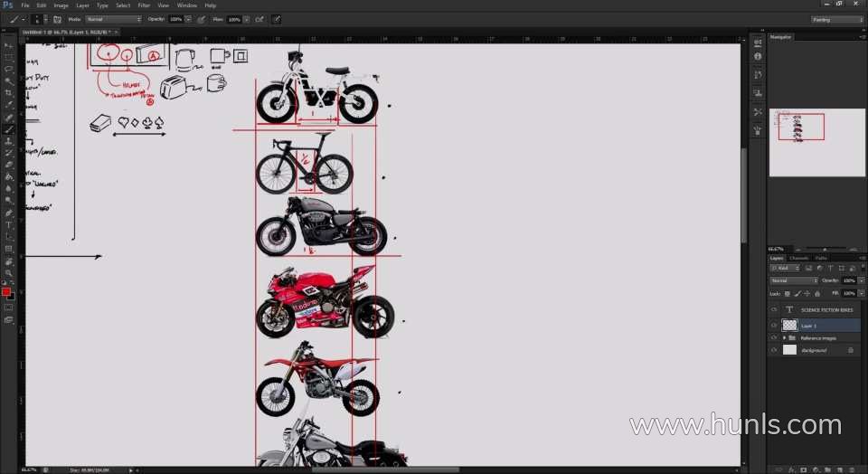This screenshot has width=868, height=474.
Task: Switch to the Paths tab
Action: 821,258
